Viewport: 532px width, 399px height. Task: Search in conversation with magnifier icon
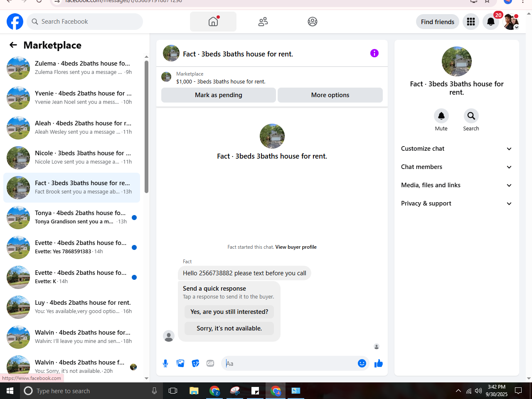pos(471,116)
